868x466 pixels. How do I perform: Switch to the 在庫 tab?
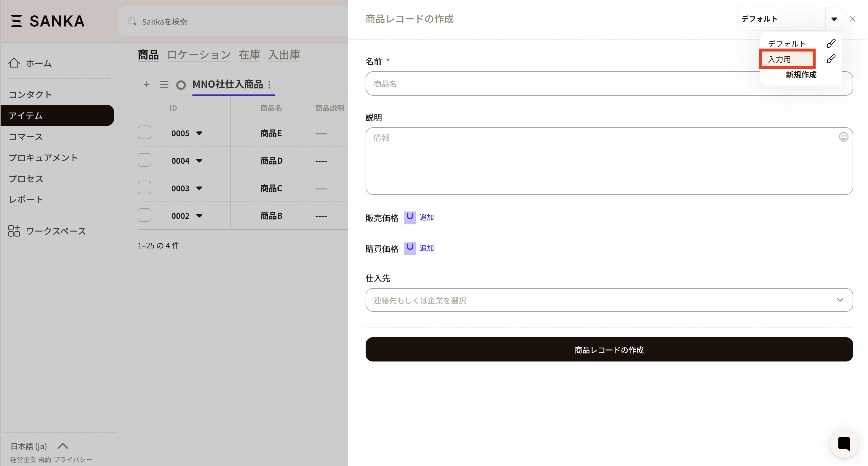coord(249,54)
